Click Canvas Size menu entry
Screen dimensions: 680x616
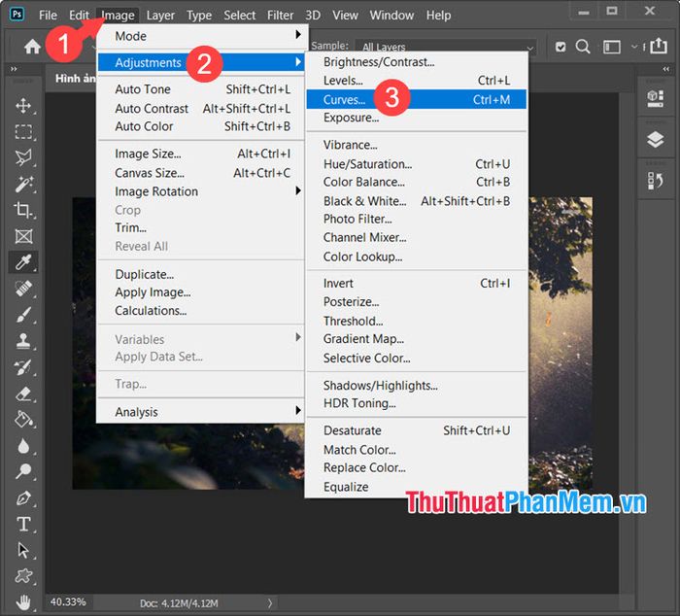coord(201,173)
